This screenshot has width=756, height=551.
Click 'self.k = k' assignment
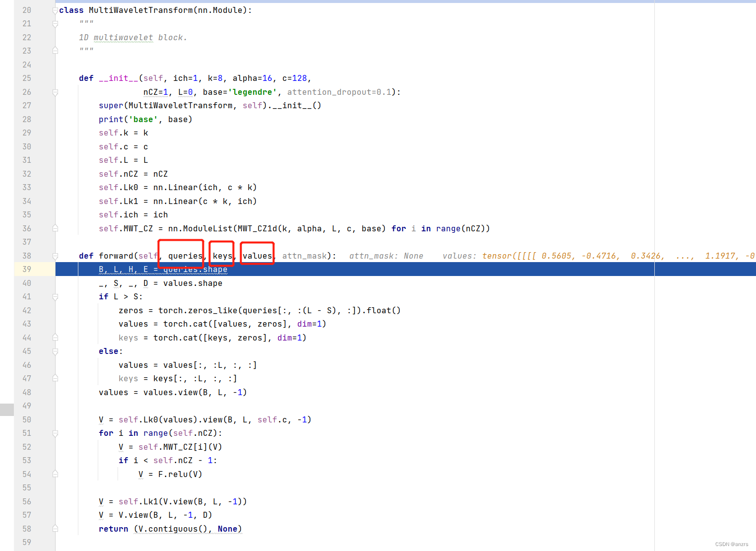(124, 133)
